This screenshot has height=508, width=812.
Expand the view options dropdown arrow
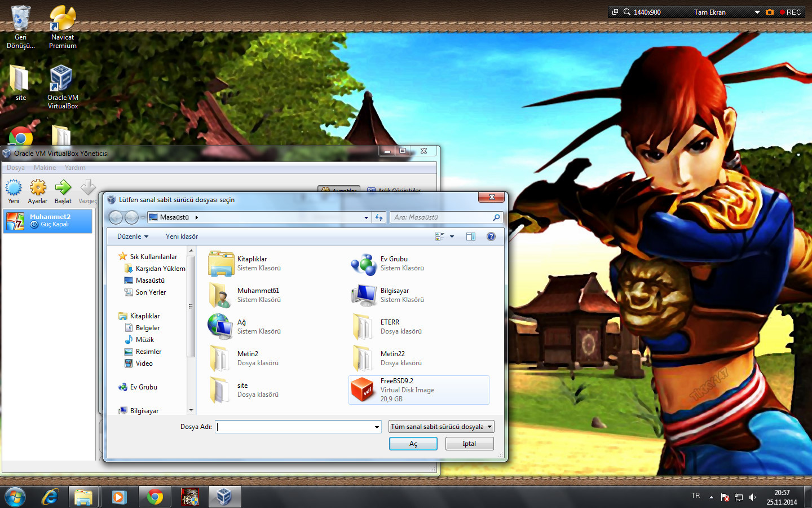[452, 237]
